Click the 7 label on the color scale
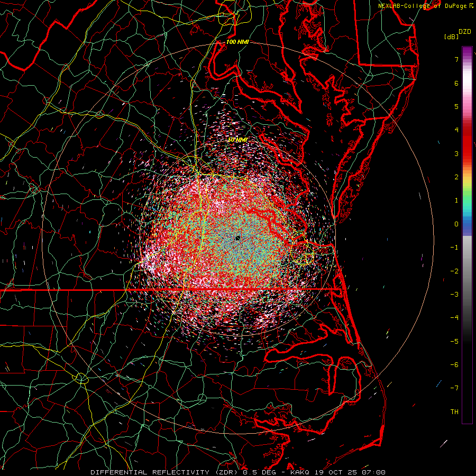This screenshot has height=476, width=476. pyautogui.click(x=456, y=59)
